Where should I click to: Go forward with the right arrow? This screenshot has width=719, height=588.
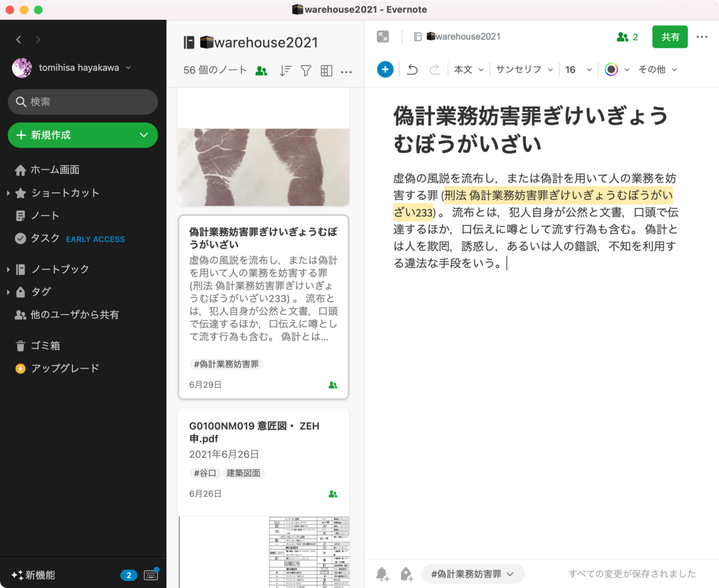coord(38,40)
